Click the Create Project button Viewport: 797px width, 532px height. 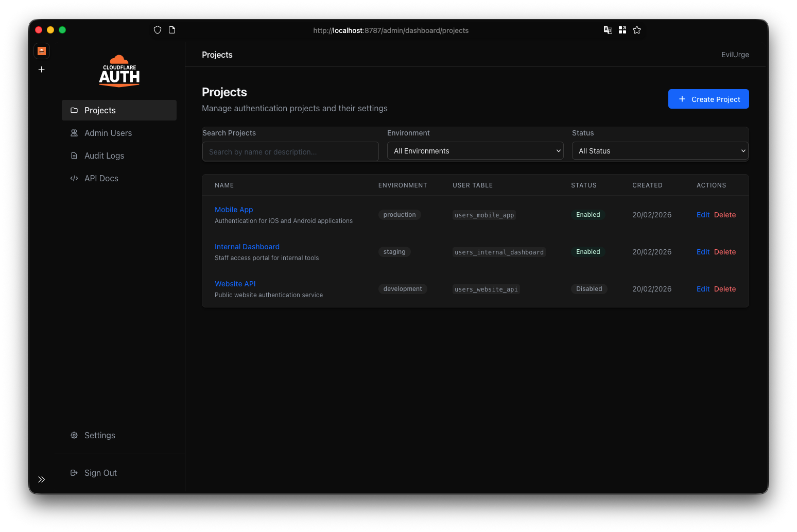point(708,99)
